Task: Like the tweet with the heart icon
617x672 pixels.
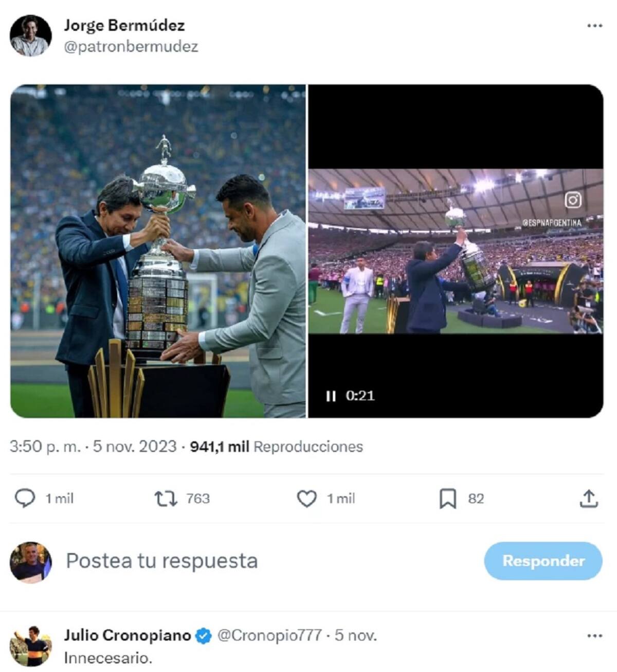Action: pyautogui.click(x=307, y=498)
